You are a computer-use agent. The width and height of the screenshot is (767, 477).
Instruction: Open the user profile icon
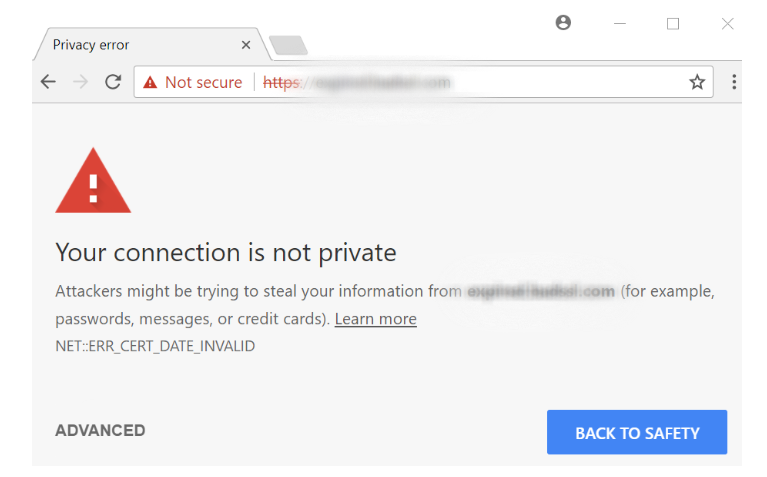(563, 23)
